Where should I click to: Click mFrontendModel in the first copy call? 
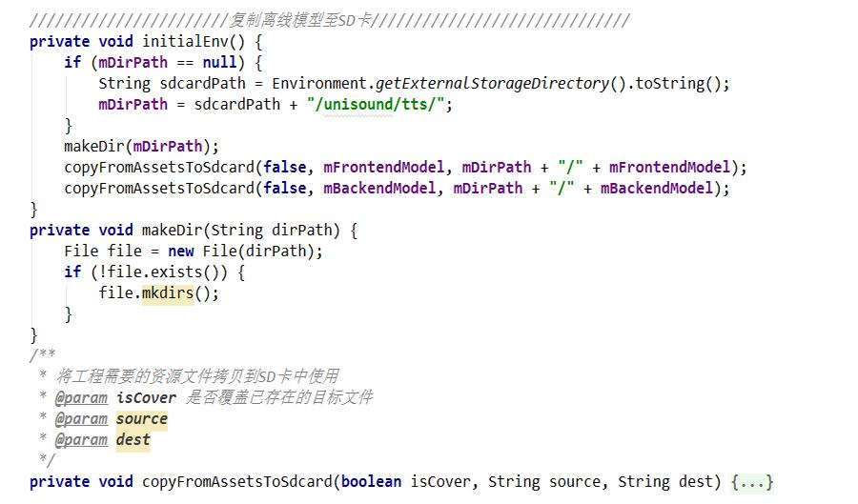pyautogui.click(x=376, y=167)
